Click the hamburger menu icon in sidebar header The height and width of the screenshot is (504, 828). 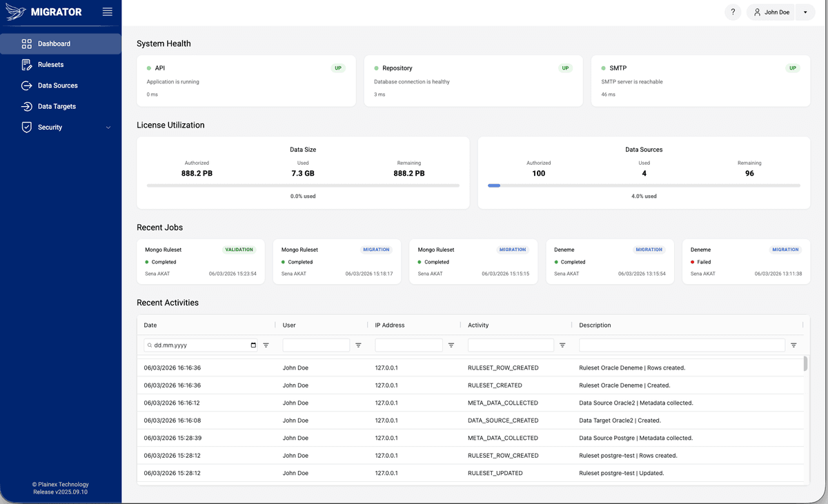tap(107, 12)
